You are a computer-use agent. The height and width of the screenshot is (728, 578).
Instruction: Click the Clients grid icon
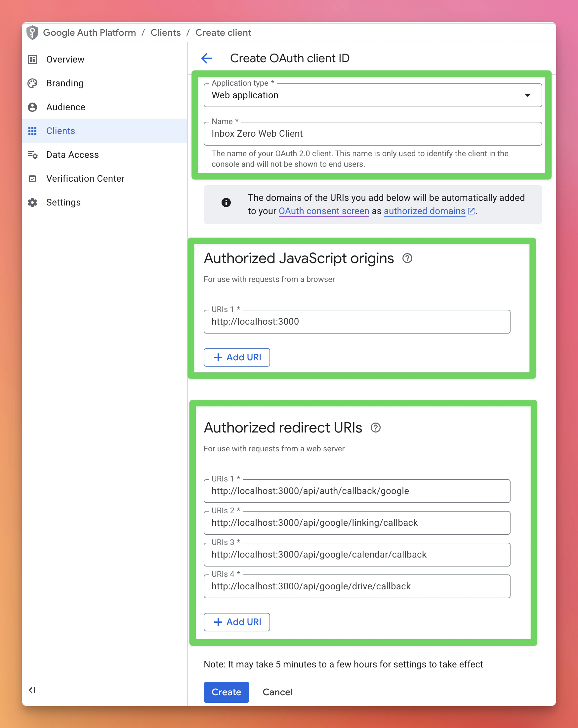pyautogui.click(x=32, y=131)
